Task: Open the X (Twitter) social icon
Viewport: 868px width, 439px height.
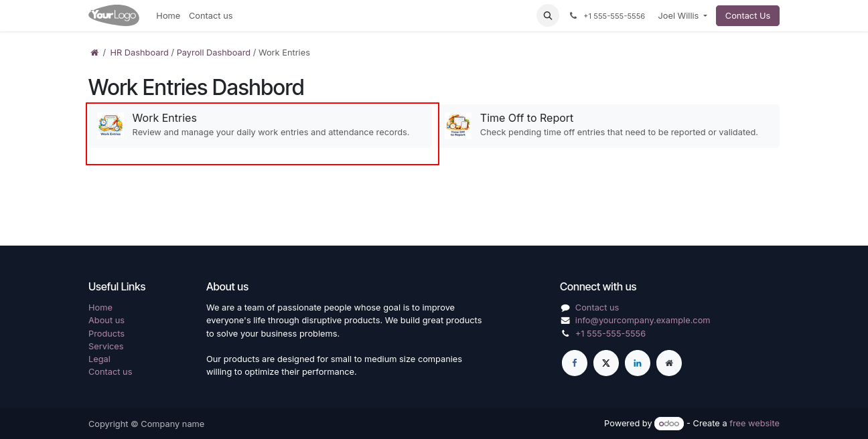Action: [605, 363]
